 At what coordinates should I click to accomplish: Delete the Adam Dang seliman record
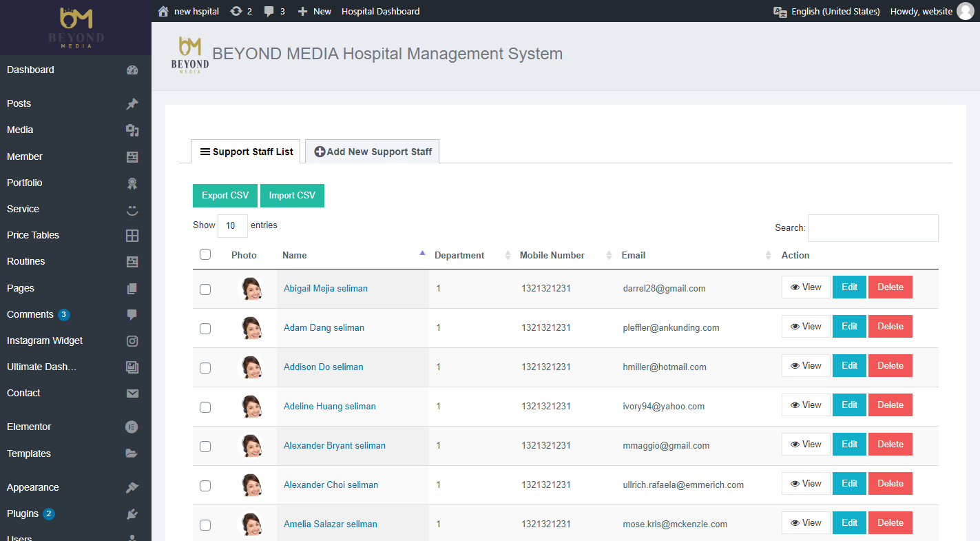pos(890,327)
